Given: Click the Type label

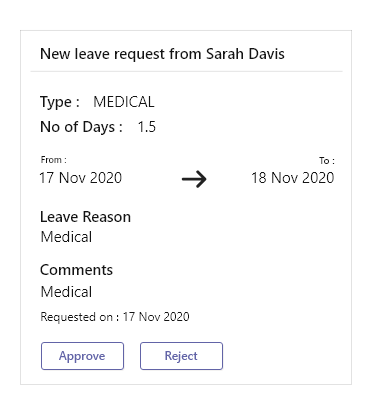Looking at the screenshot, I should [x=60, y=102].
